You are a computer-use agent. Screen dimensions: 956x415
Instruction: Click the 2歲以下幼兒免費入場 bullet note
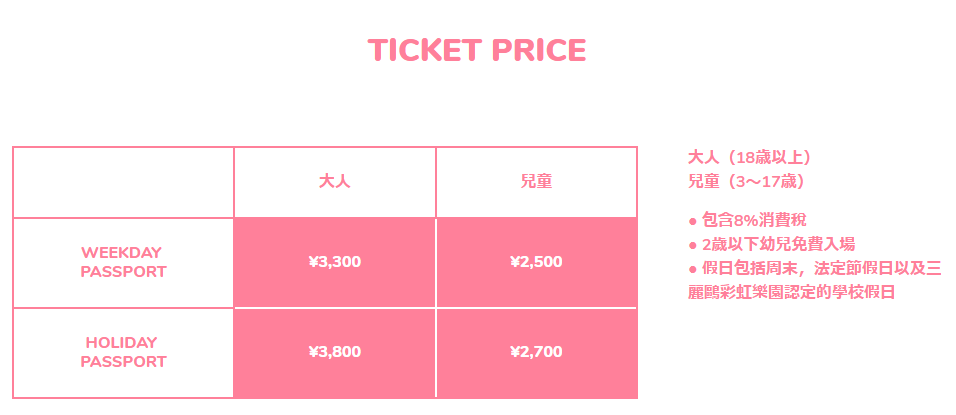[x=771, y=244]
